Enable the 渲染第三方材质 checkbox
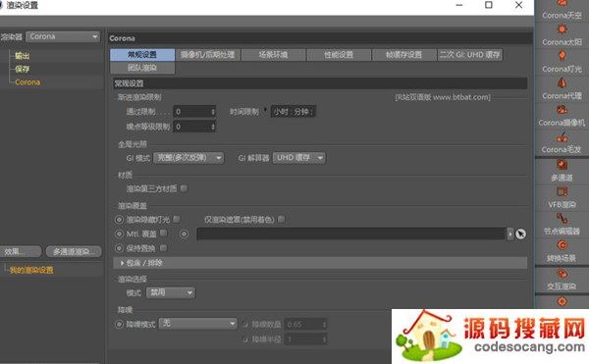The width and height of the screenshot is (589, 364). [184, 188]
